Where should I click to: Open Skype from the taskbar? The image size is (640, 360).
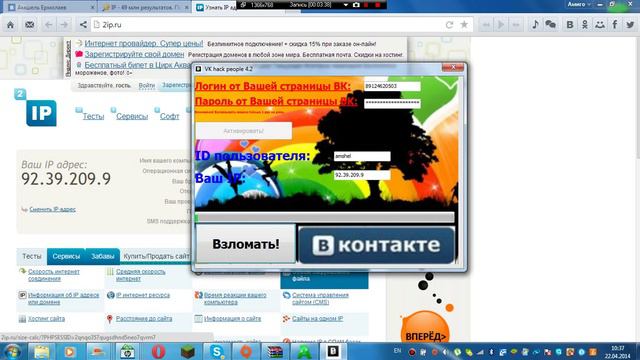coord(217,351)
